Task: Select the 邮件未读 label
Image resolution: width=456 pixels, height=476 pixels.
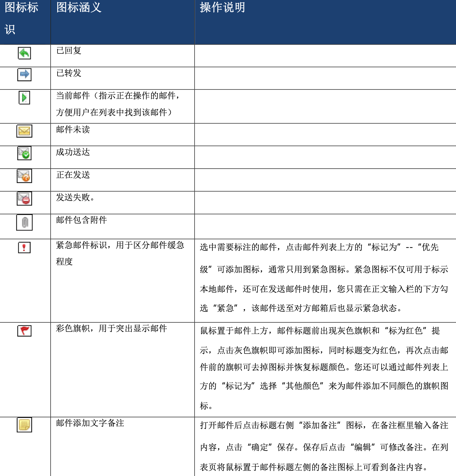Action: coord(73,130)
